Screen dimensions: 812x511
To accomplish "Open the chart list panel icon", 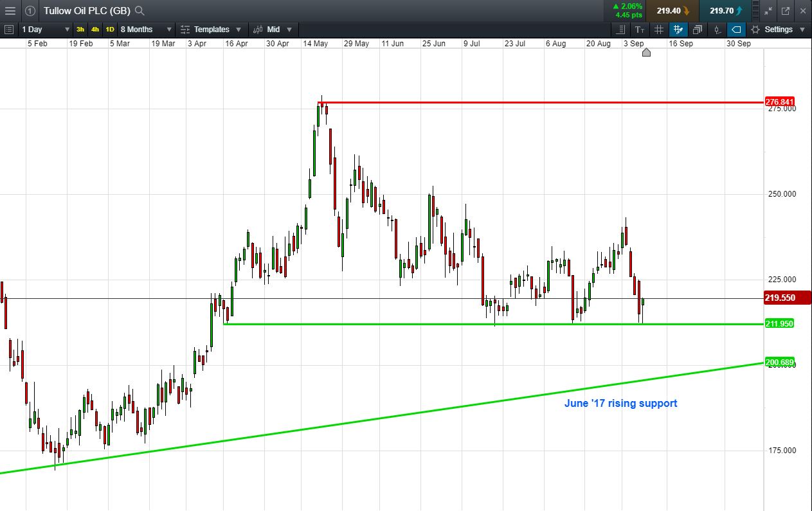I will 9,30.
